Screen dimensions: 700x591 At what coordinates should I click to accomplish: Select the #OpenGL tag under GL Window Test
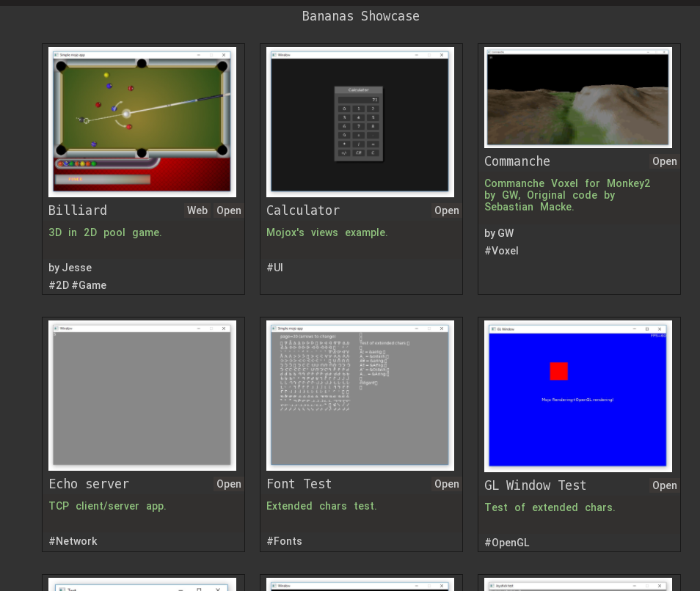point(506,543)
